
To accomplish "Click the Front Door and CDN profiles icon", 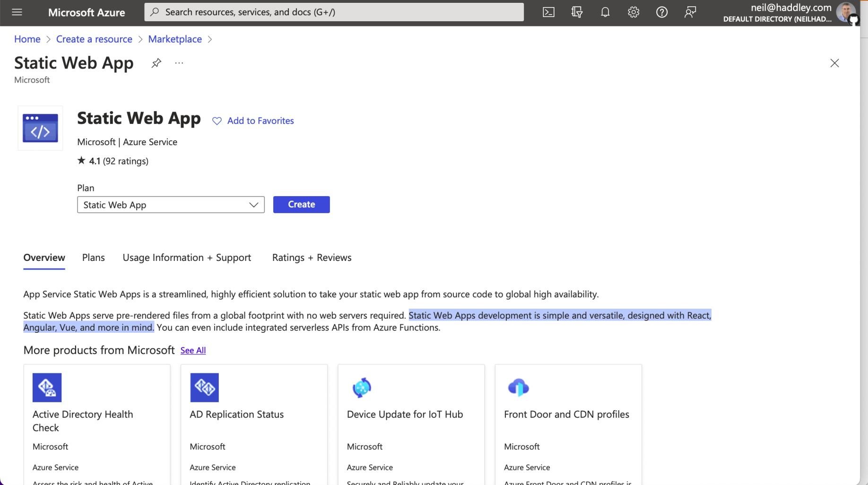I will (519, 388).
